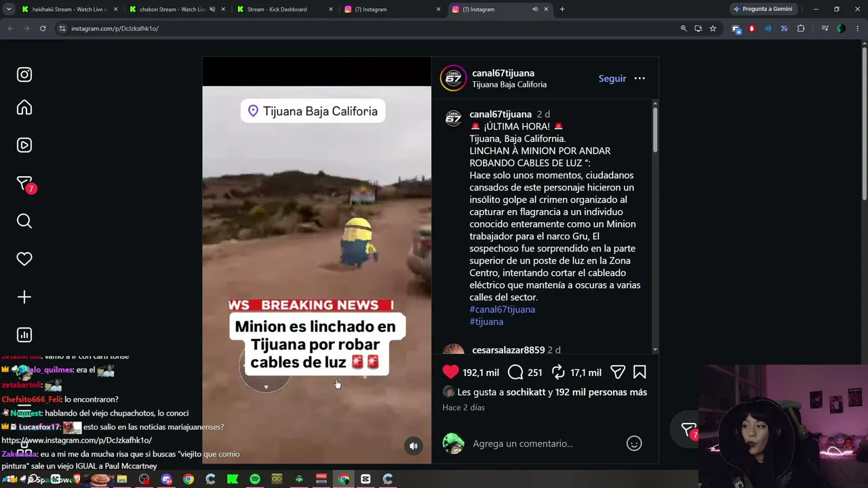Open the Search icon in the sidebar

pyautogui.click(x=24, y=221)
